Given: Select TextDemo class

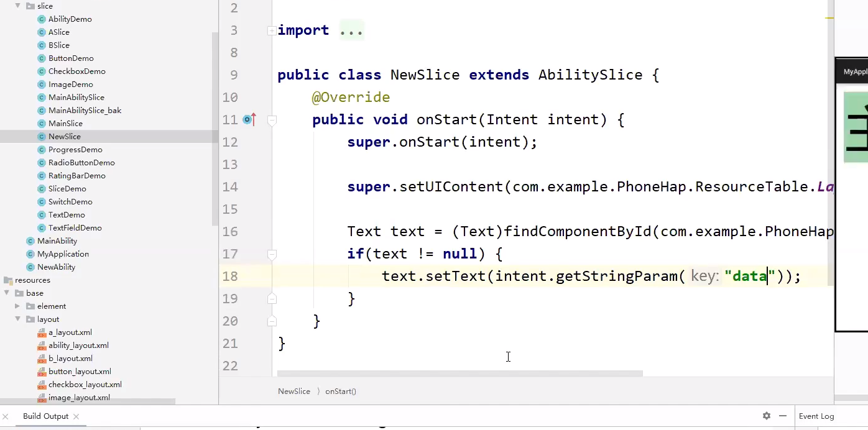Looking at the screenshot, I should pos(67,215).
